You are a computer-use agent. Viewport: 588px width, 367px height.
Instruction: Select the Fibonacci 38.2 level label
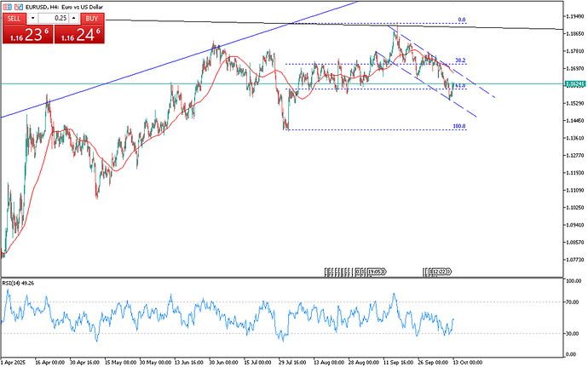pos(459,60)
